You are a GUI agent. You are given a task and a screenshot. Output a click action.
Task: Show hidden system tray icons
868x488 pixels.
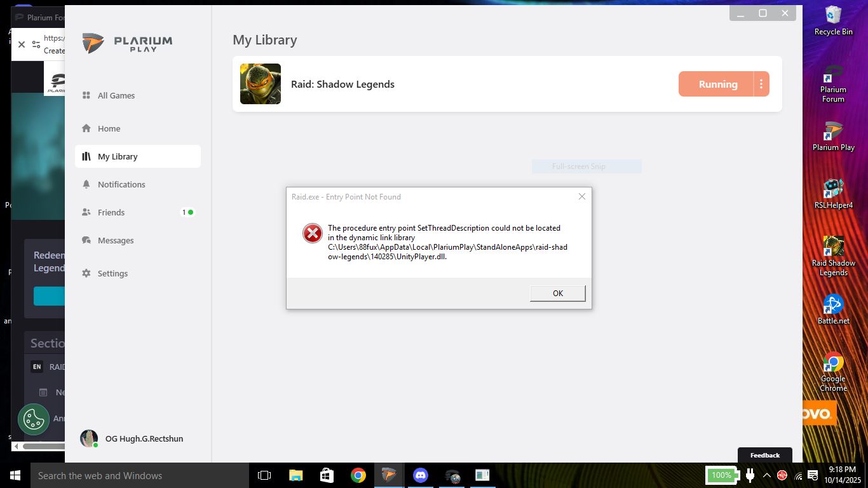[x=766, y=475]
